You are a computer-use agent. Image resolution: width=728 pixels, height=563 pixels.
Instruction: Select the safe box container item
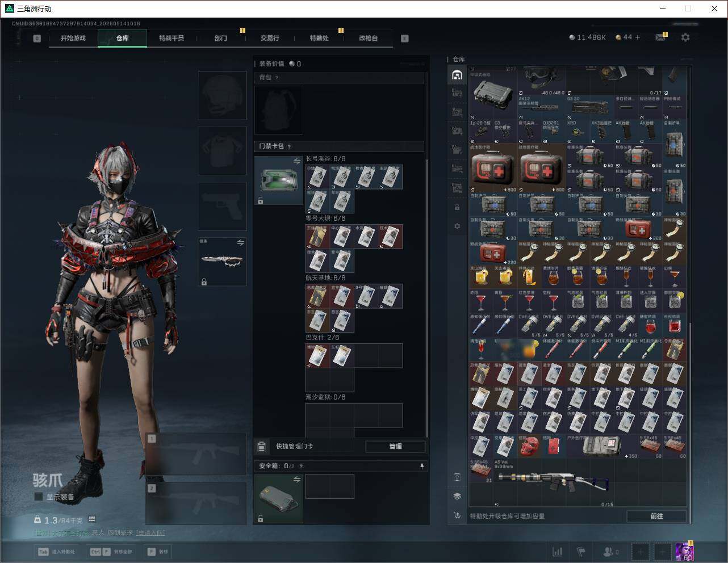[279, 499]
